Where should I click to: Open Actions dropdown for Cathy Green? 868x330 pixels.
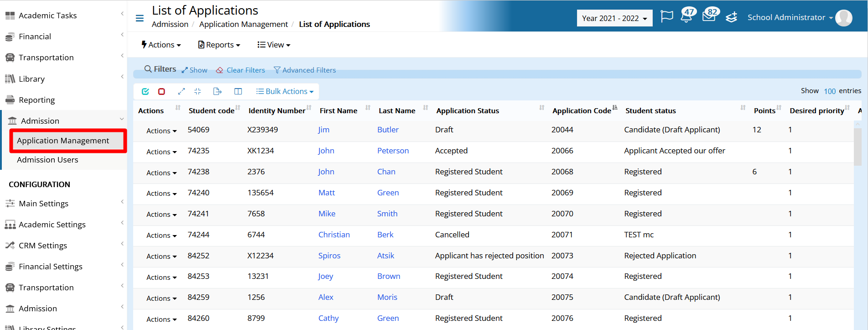161,320
